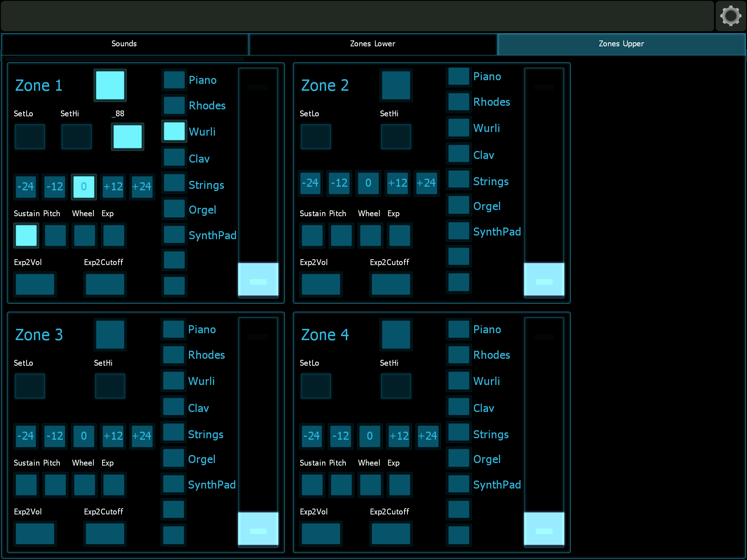Select -12 transpose in Zone 1
Image resolution: width=747 pixels, height=560 pixels.
55,187
